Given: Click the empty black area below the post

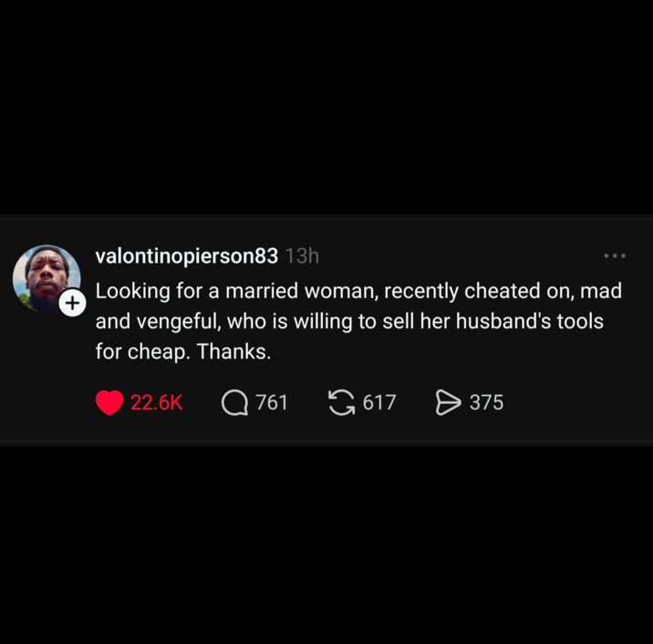Looking at the screenshot, I should pos(326,545).
